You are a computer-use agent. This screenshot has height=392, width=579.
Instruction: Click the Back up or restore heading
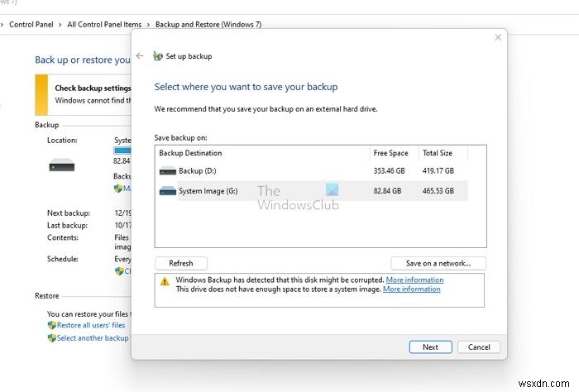pos(83,60)
